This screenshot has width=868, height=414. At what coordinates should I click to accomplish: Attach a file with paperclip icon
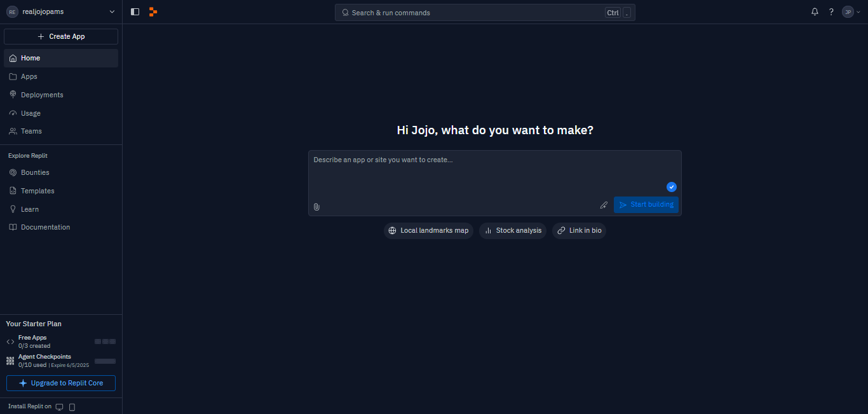316,207
